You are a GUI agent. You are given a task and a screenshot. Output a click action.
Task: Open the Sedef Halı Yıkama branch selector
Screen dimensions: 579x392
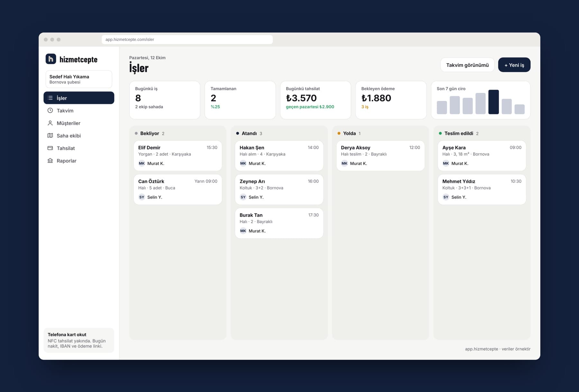tap(79, 79)
